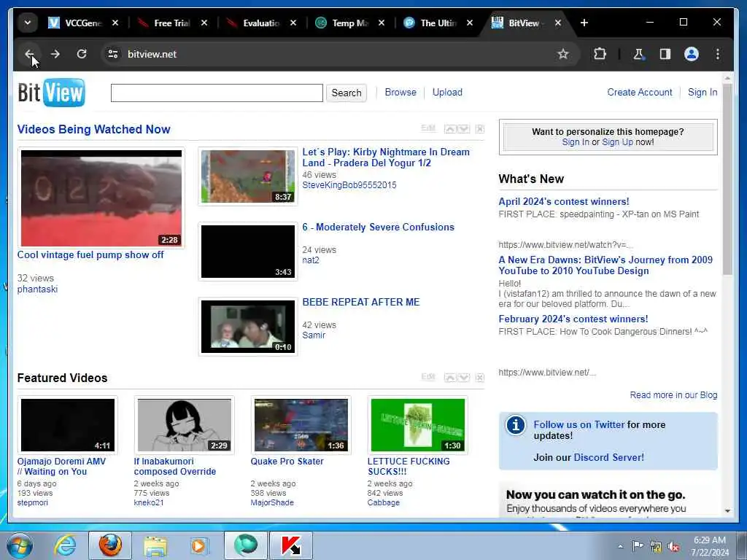Open the Chrome three-dot menu
Image resolution: width=747 pixels, height=560 pixels.
click(718, 54)
